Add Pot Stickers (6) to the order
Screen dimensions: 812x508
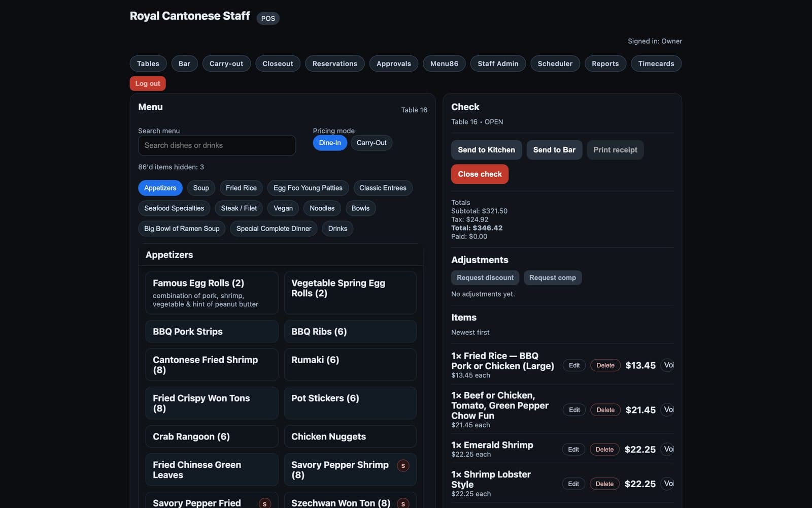(x=350, y=403)
